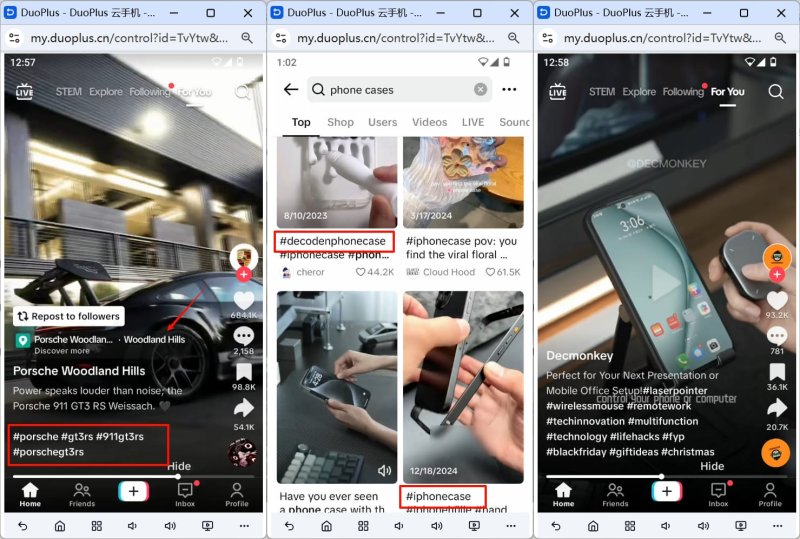Open Friends tab in right window

coord(615,494)
